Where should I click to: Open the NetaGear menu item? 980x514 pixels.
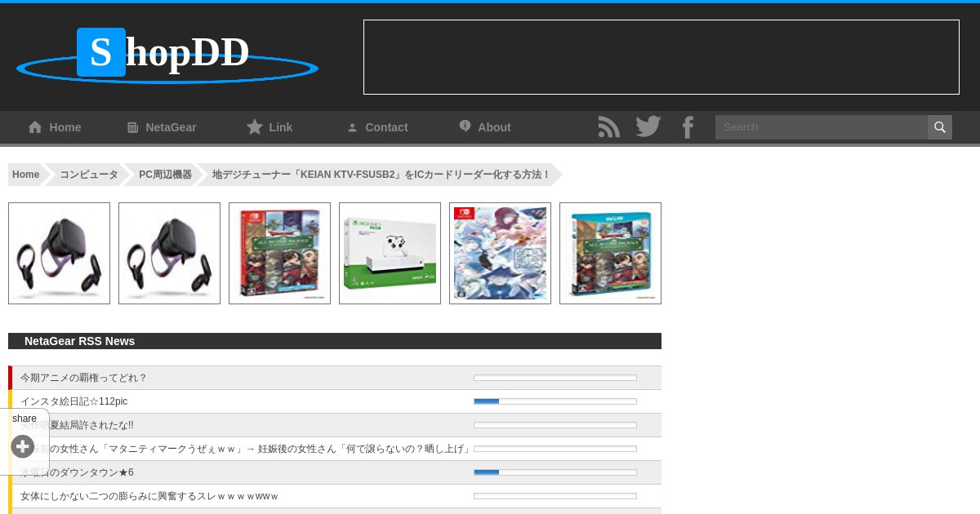[162, 127]
